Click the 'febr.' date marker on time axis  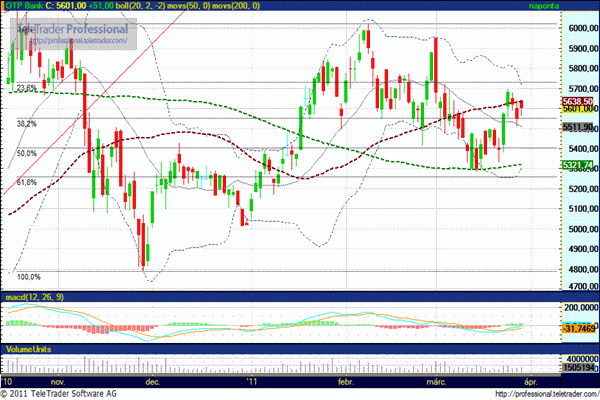click(346, 381)
